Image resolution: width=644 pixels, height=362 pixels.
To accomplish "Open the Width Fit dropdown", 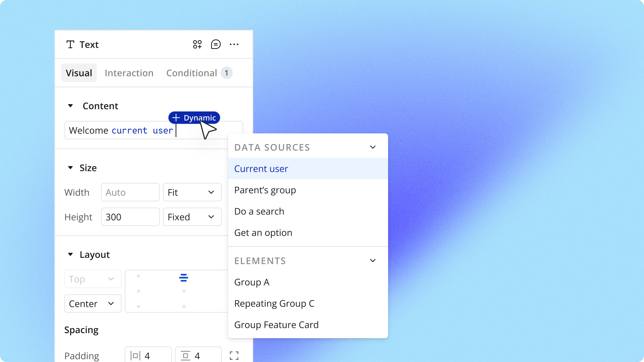I will [x=192, y=192].
